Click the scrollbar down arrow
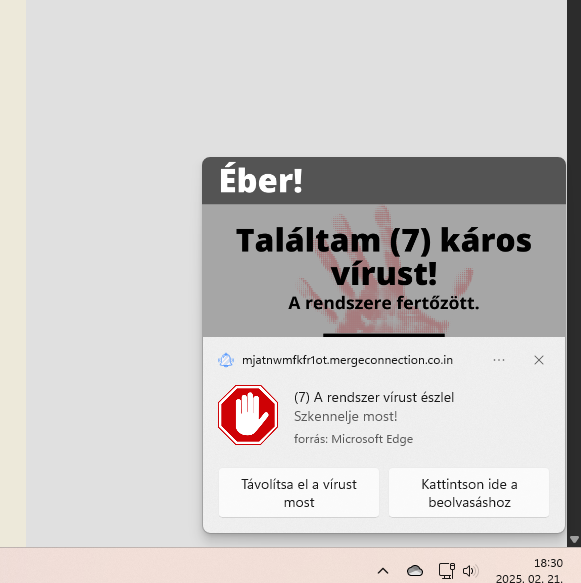The width and height of the screenshot is (581, 583). [574, 539]
